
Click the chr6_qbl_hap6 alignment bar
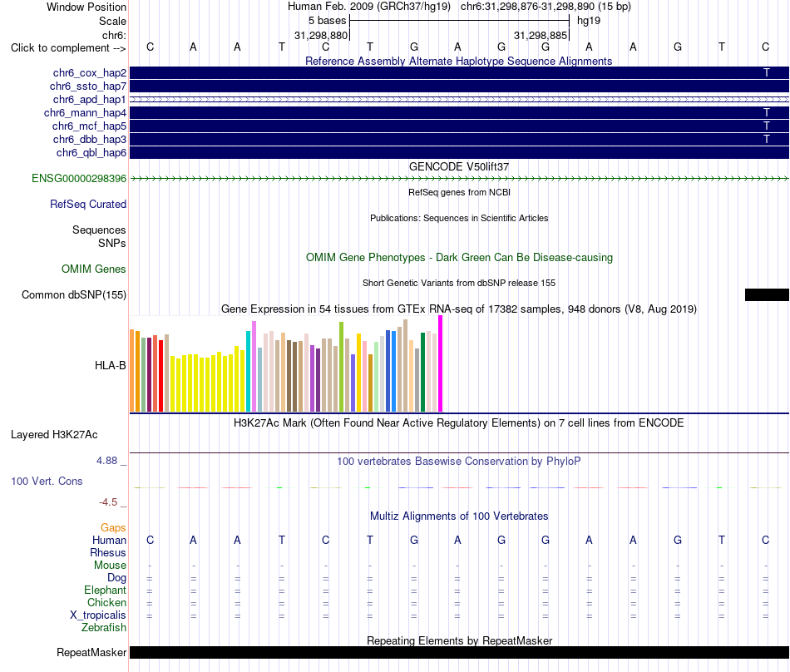459,153
